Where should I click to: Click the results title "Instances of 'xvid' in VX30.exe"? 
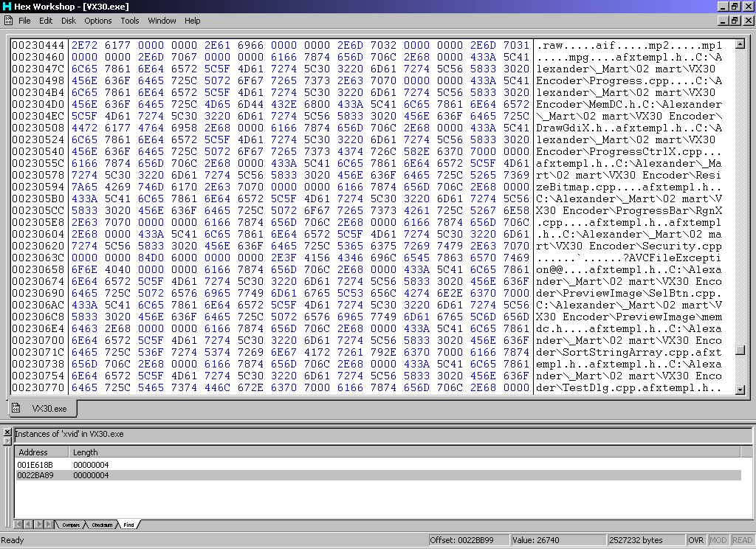point(69,434)
